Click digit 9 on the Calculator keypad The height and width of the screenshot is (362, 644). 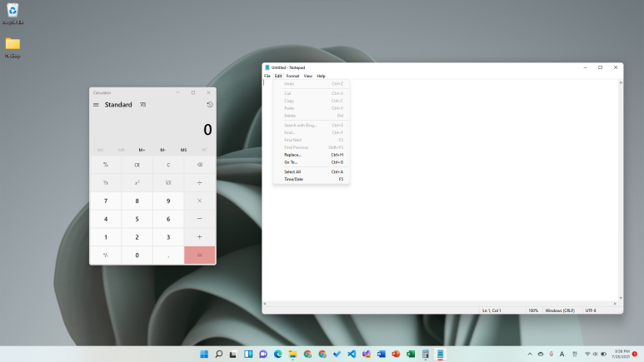point(168,201)
